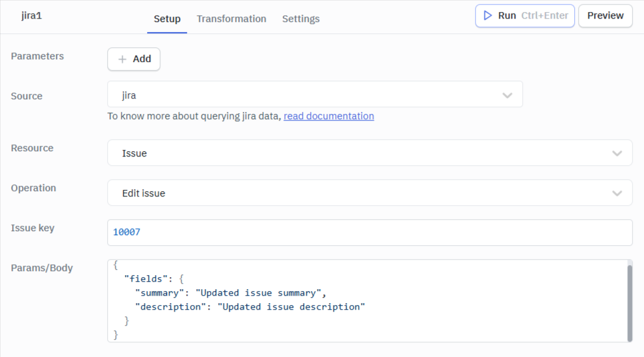Click the "summary" line in JSON body
Viewport: 644px width, 357px height.
pyautogui.click(x=230, y=293)
